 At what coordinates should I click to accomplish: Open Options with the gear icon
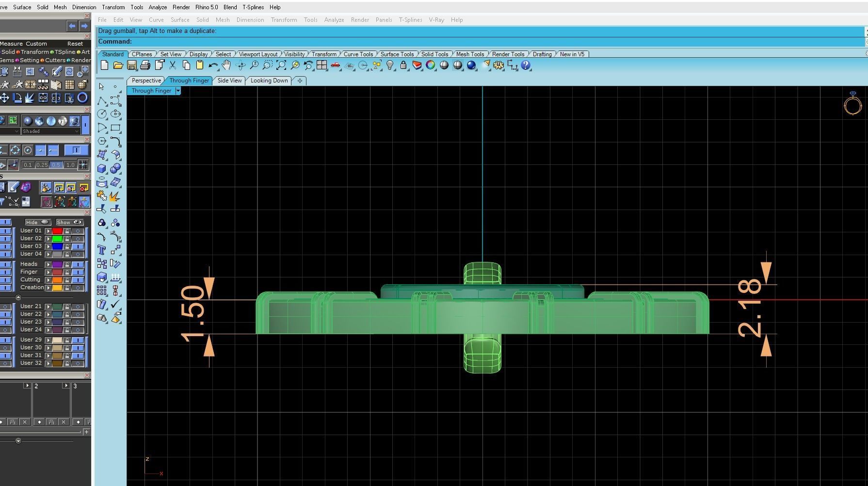[x=498, y=65]
